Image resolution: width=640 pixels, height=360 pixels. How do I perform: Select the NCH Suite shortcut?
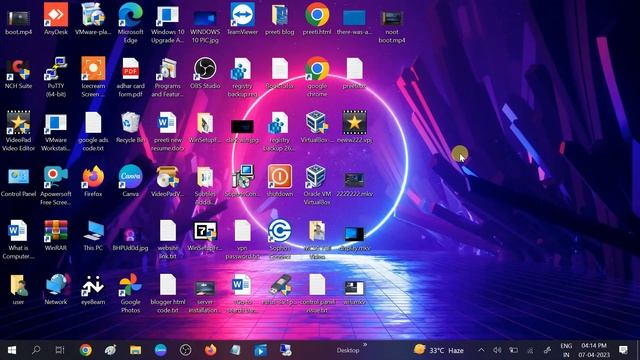coord(18,73)
